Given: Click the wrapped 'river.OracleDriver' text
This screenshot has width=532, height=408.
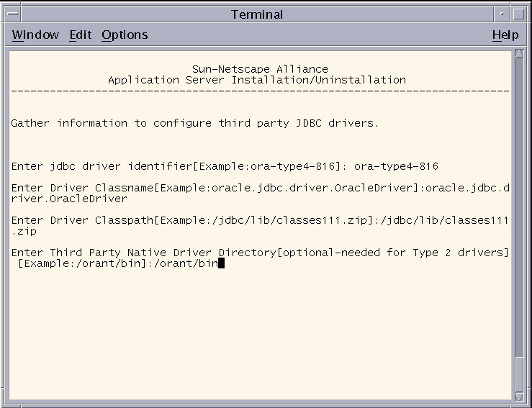Looking at the screenshot, I should coord(69,199).
